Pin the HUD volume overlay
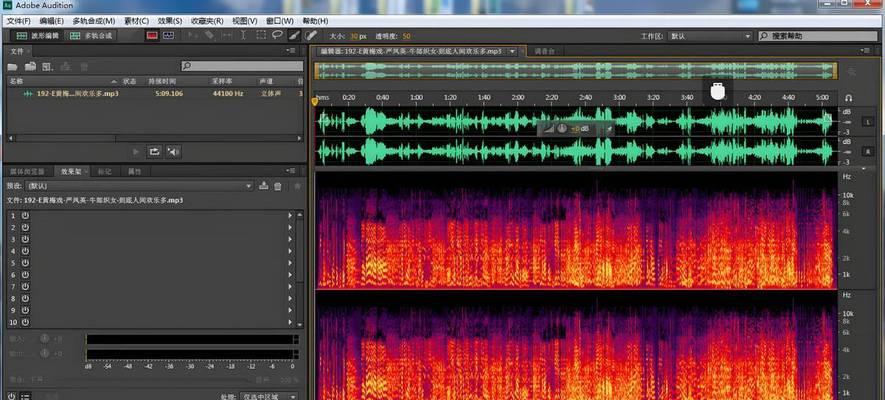 609,129
